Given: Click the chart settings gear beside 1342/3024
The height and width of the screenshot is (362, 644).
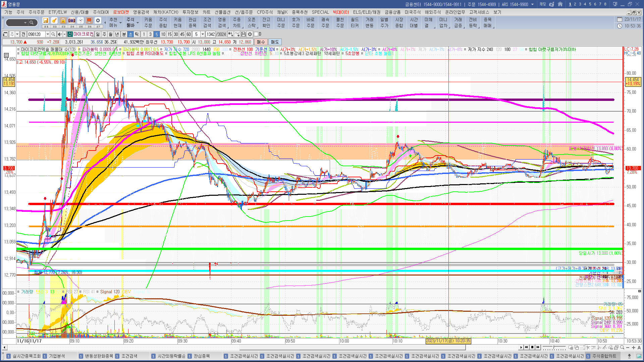Looking at the screenshot, I should coord(250,34).
